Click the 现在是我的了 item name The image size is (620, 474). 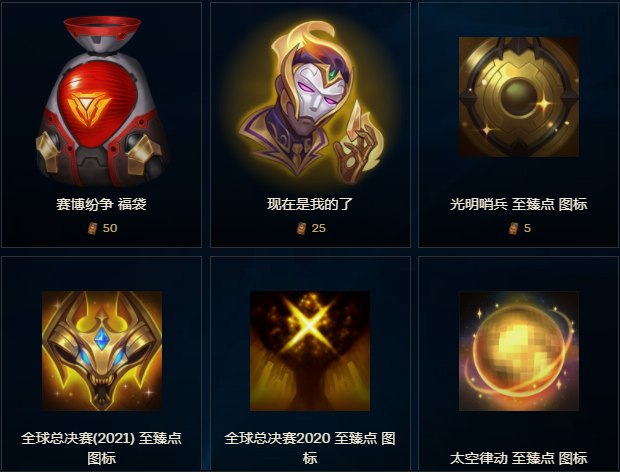[x=310, y=204]
